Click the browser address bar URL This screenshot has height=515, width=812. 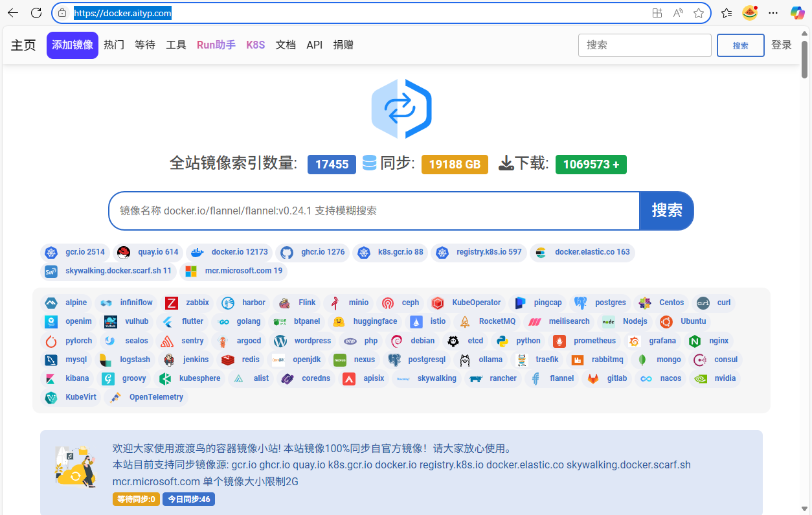click(x=122, y=13)
